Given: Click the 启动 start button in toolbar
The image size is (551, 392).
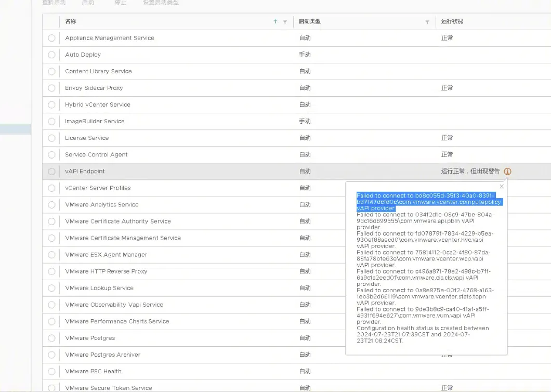Looking at the screenshot, I should (88, 3).
